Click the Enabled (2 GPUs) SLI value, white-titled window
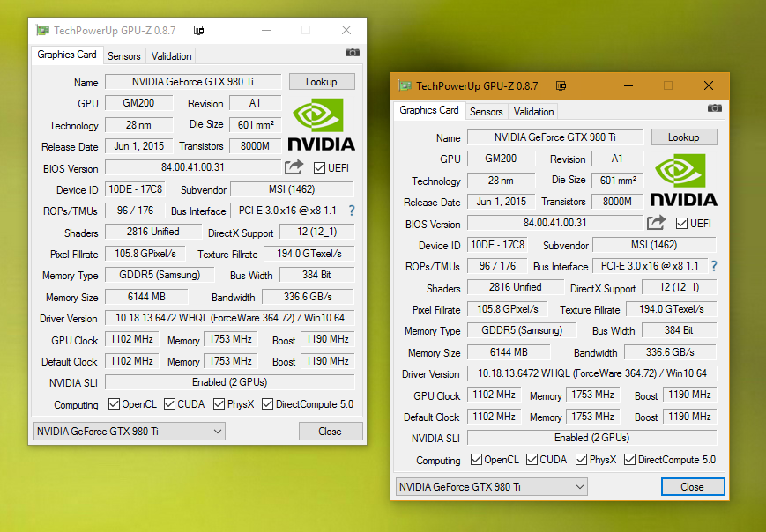This screenshot has height=532, width=766. 229,382
